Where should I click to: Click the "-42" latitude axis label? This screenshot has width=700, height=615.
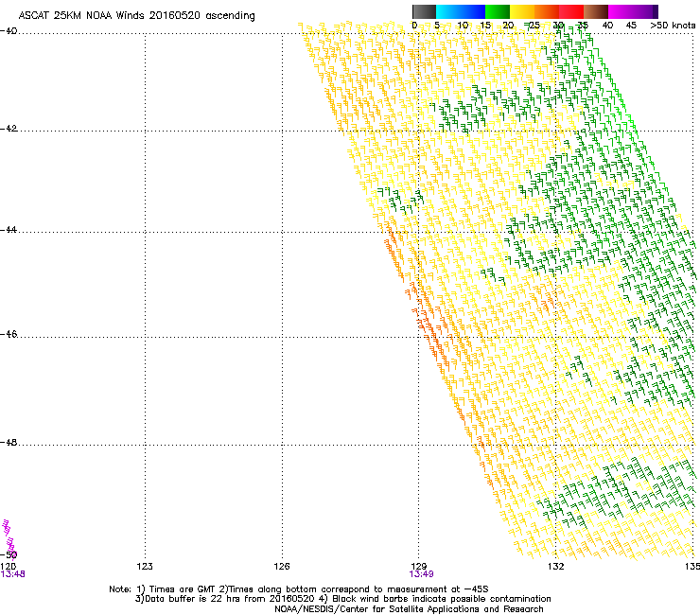click(9, 129)
